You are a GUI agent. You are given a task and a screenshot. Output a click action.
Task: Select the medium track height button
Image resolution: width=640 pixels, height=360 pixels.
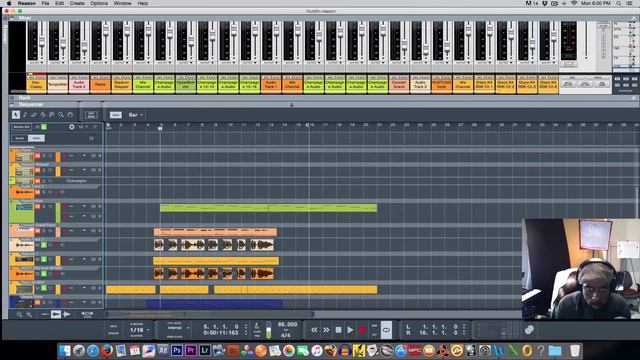click(56, 314)
